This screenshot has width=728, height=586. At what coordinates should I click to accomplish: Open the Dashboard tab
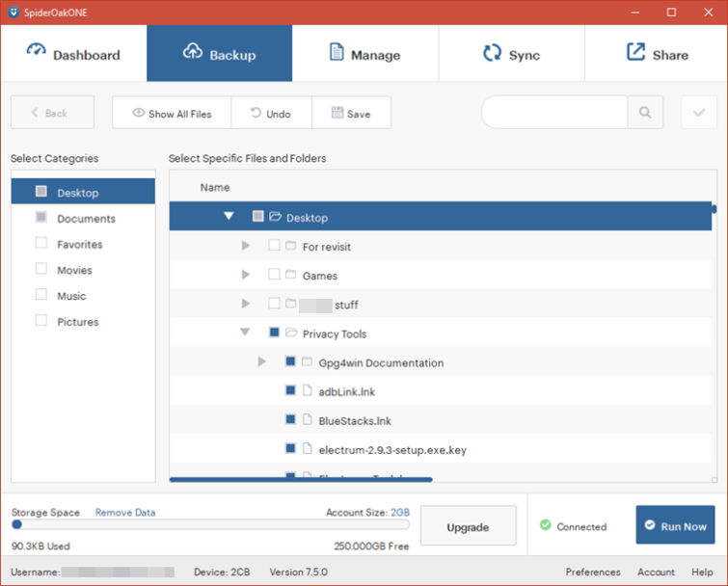click(x=74, y=53)
